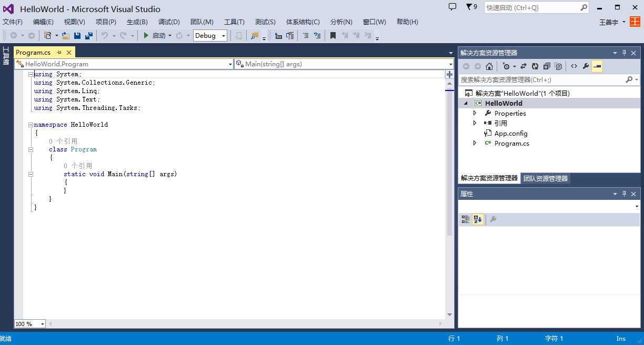Viewport: 644px width, 345px height.
Task: Click the Find in Files toolbar icon
Action: (255, 36)
